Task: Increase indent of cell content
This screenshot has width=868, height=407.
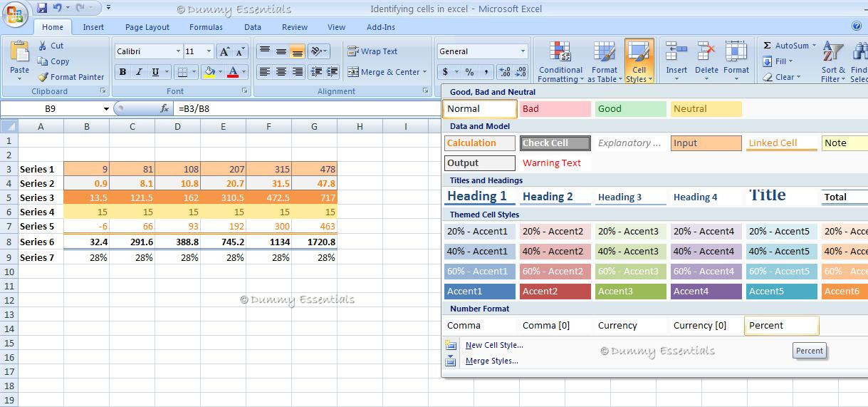Action: (x=332, y=72)
